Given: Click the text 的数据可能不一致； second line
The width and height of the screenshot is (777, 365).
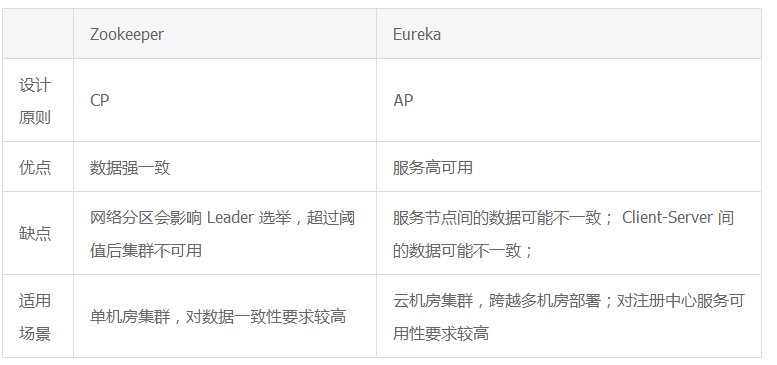Looking at the screenshot, I should click(x=463, y=251).
